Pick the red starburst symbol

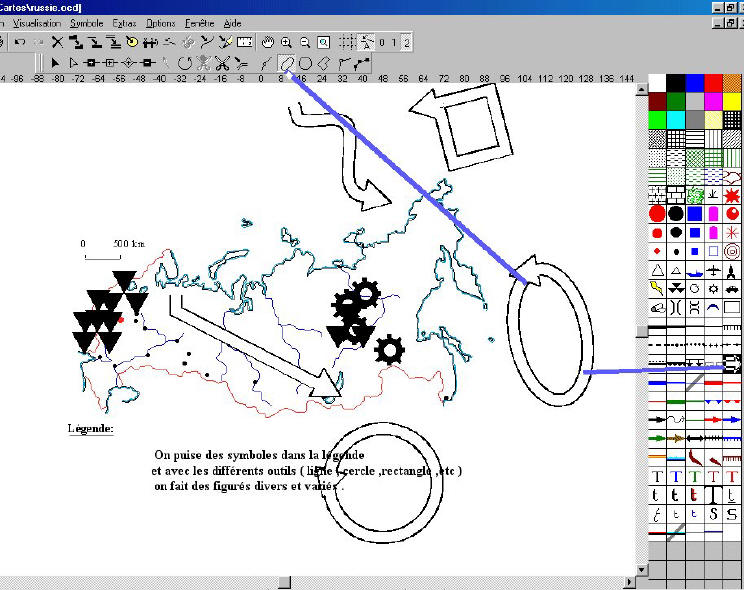tap(732, 193)
